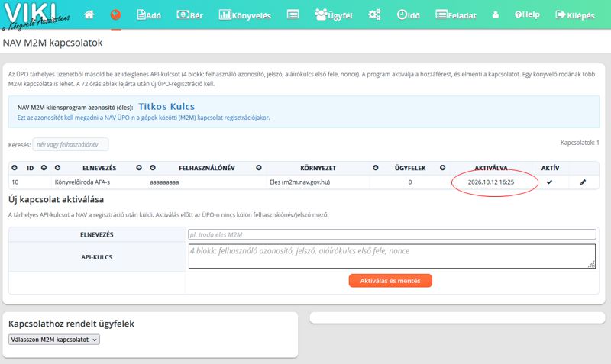
Task: Click the orange globe icon in navbar
Action: [115, 14]
